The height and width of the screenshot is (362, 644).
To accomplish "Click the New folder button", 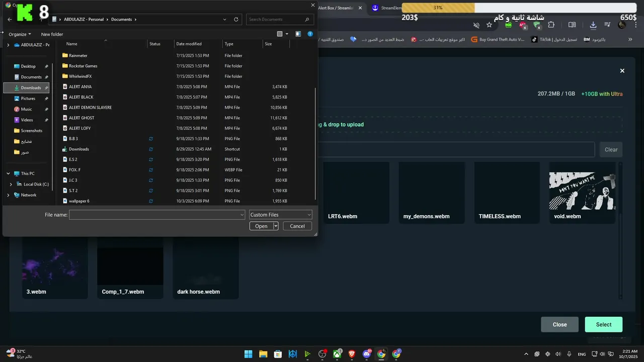I will pos(52,34).
